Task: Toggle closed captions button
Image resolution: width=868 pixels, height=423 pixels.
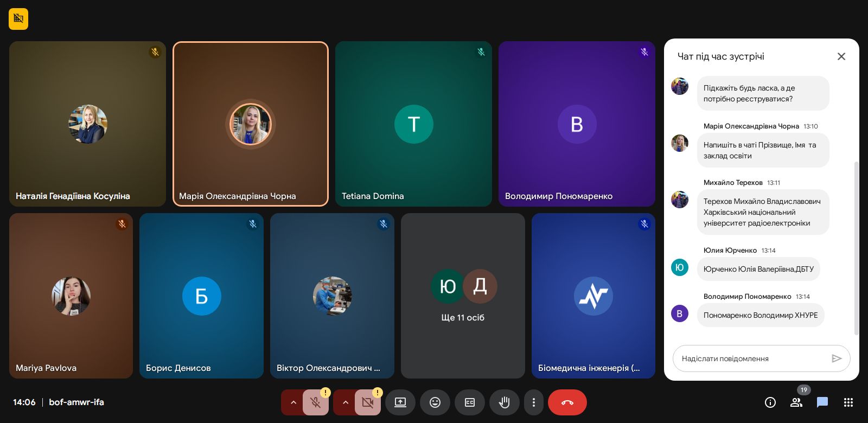Action: [470, 402]
